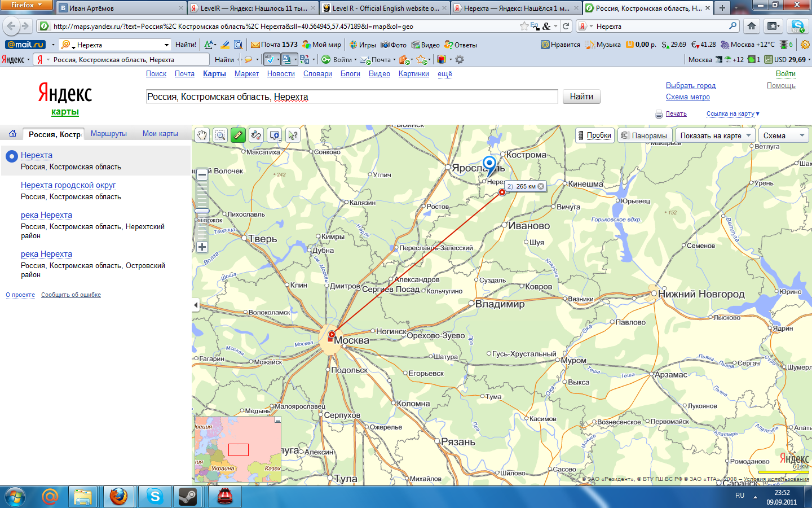Open the Mail.ru toolbar logo

point(25,45)
